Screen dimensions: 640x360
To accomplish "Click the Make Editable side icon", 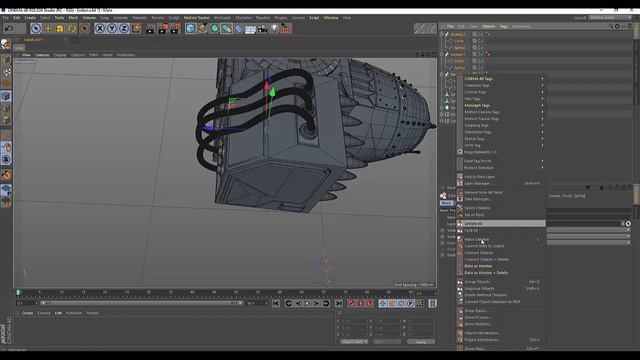I will [6, 44].
